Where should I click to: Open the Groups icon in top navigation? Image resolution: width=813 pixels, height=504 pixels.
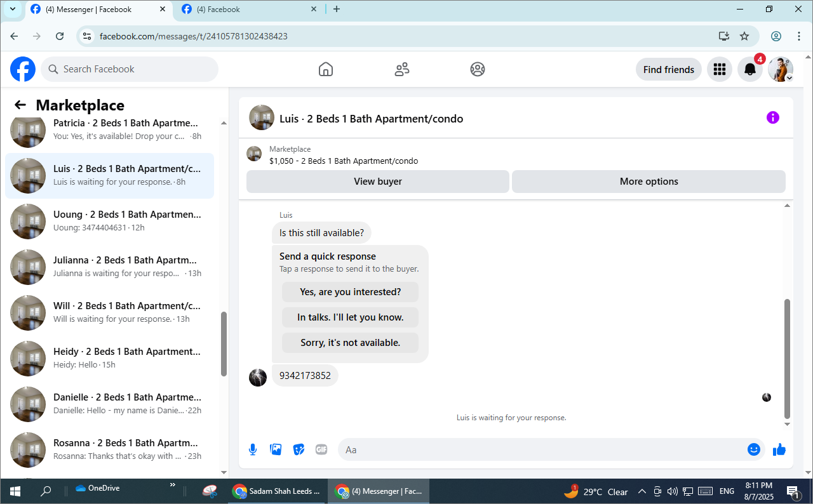[478, 69]
